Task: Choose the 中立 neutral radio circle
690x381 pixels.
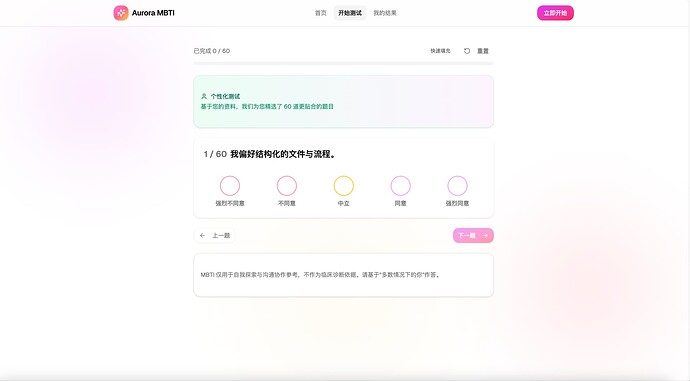Action: pos(344,186)
